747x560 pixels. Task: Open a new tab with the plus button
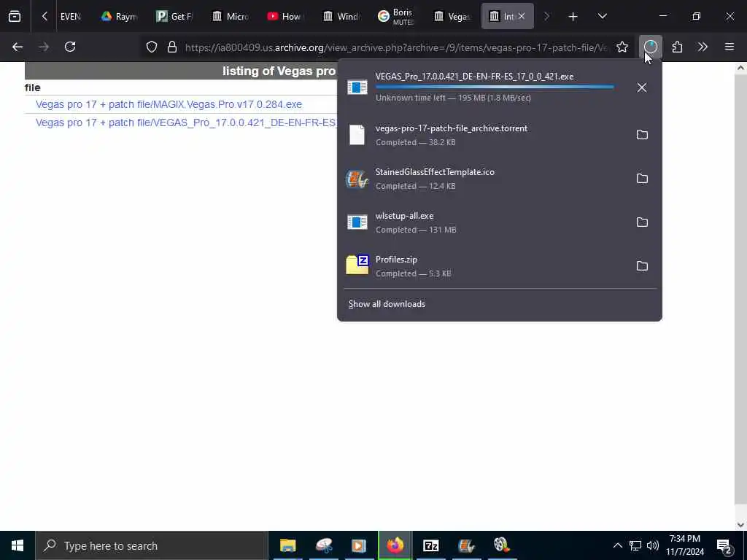(573, 17)
